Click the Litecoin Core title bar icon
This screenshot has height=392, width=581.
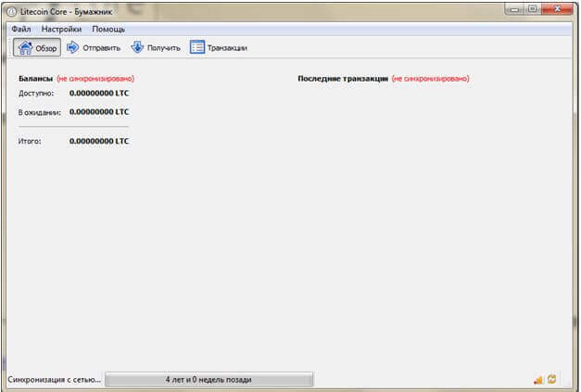tap(12, 12)
